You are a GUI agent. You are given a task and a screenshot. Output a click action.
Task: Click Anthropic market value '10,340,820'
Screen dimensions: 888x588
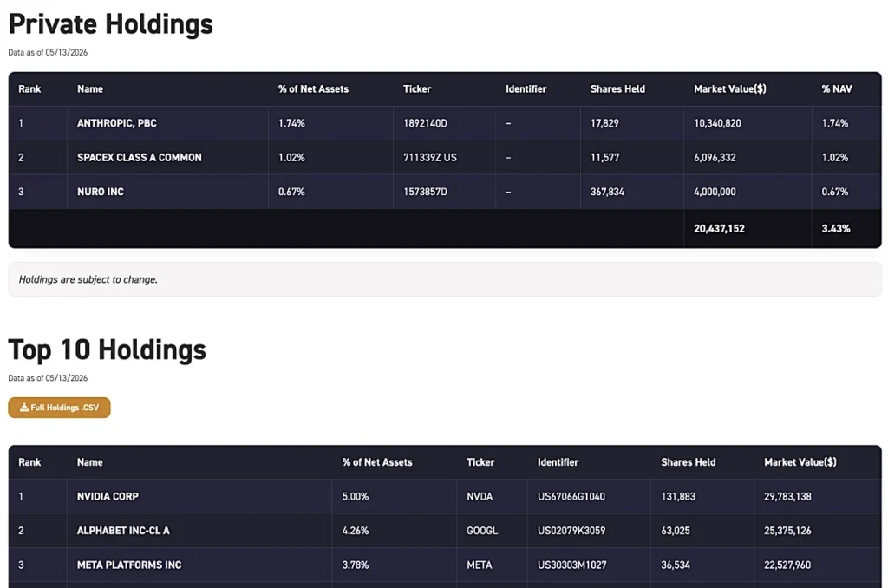click(x=717, y=123)
